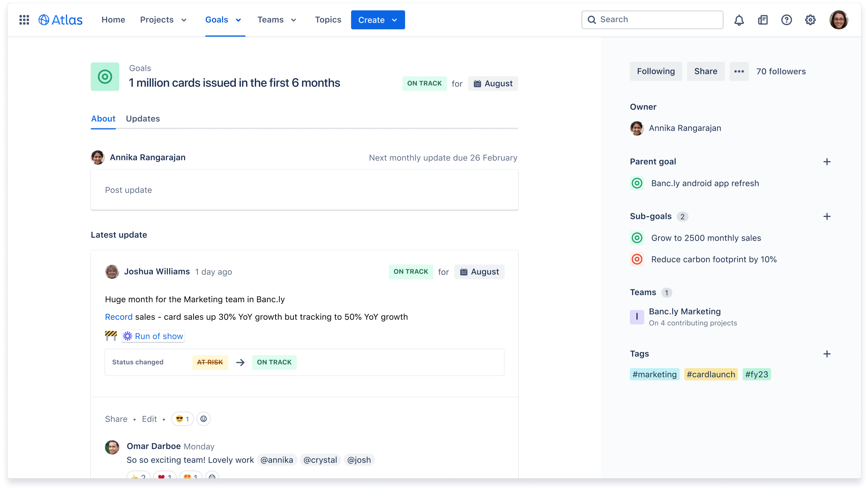Click the bookmarks/saved icon
This screenshot has height=490, width=868.
tap(762, 20)
